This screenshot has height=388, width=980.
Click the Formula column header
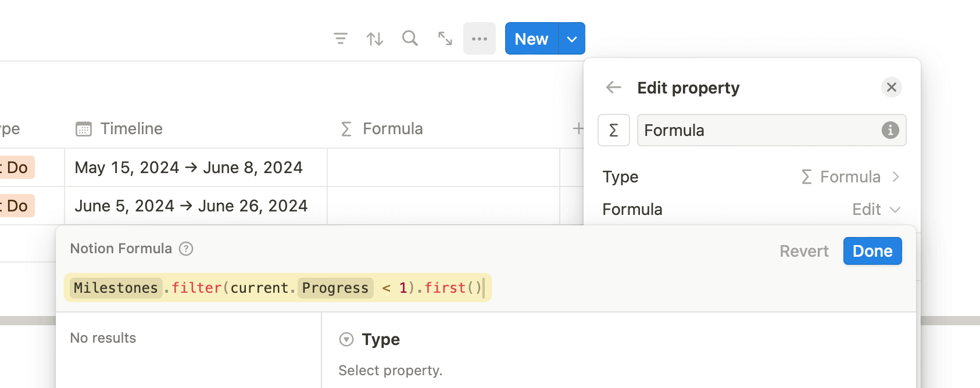[x=392, y=128]
